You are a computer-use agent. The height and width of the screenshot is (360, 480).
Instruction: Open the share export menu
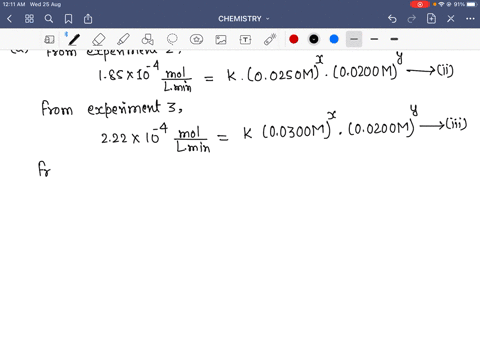point(88,19)
